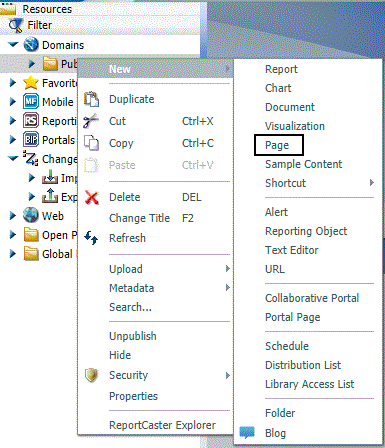Click the Change Management icon

31,159
